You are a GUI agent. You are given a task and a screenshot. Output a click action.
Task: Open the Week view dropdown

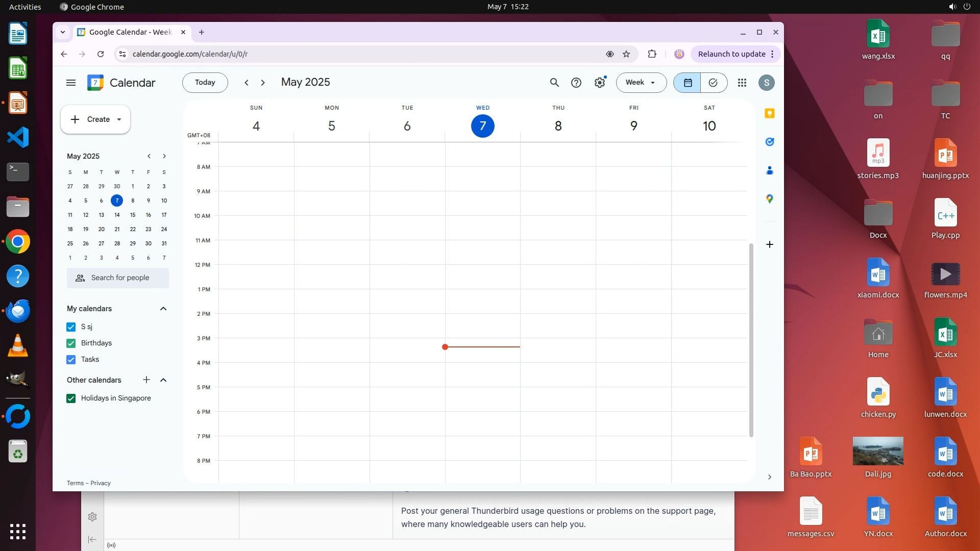(641, 83)
